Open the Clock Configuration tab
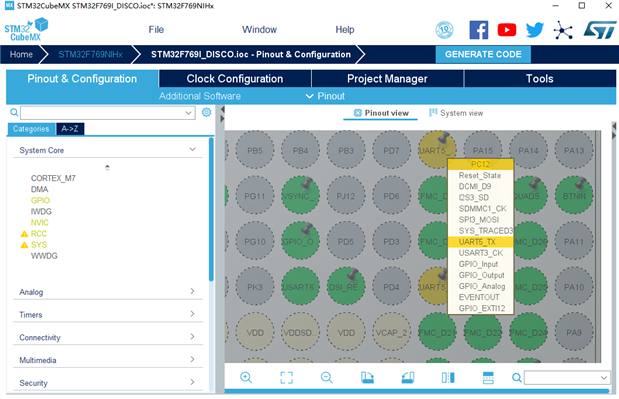Screen dimensions: 619x399 235,79
